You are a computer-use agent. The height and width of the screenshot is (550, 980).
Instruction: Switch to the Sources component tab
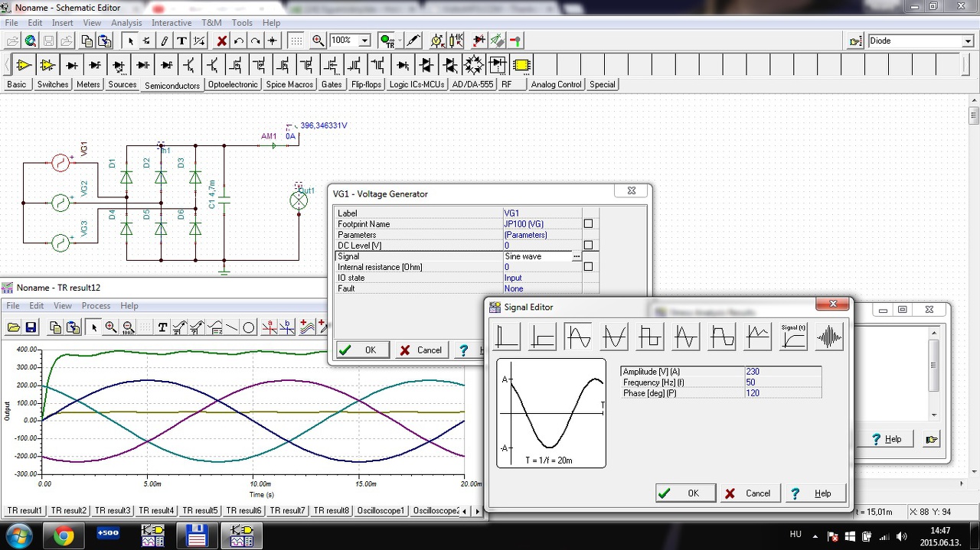click(x=122, y=85)
